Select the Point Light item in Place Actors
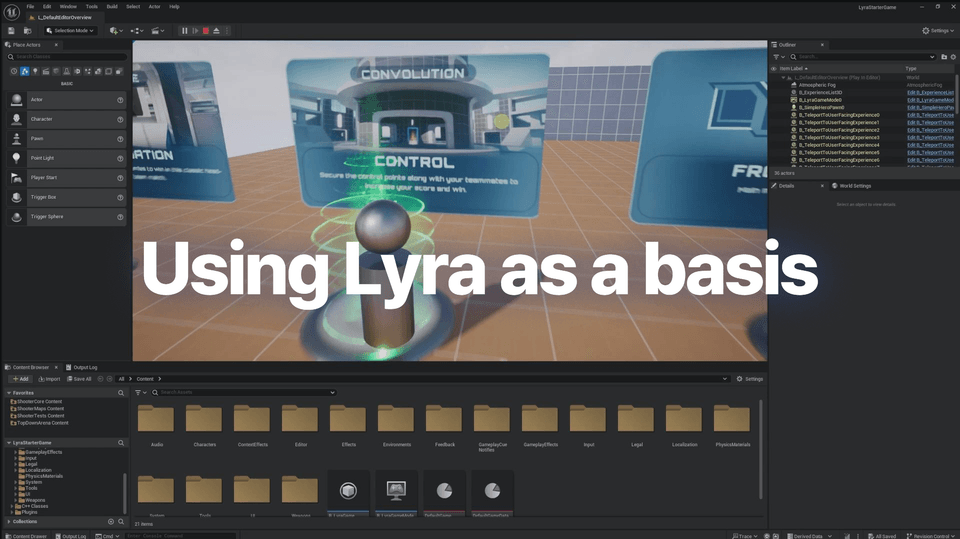 (66, 158)
